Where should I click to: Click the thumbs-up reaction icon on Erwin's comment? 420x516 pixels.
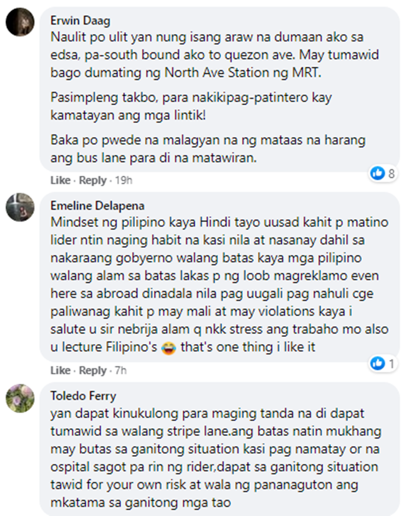point(378,173)
